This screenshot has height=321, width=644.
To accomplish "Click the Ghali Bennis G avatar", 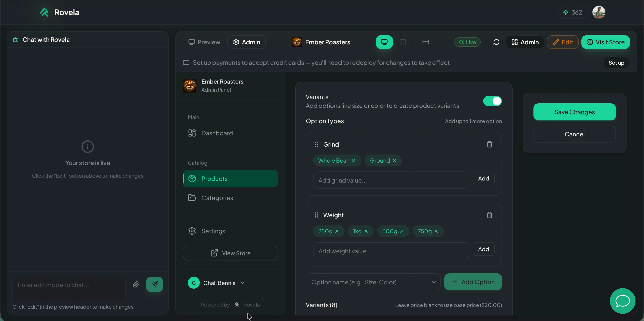I will click(x=194, y=283).
